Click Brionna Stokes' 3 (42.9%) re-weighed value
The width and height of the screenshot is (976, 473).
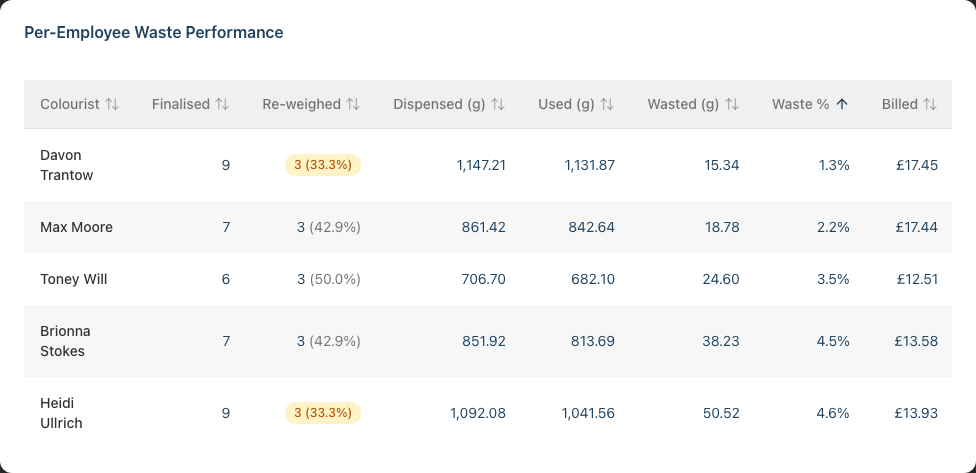point(329,341)
